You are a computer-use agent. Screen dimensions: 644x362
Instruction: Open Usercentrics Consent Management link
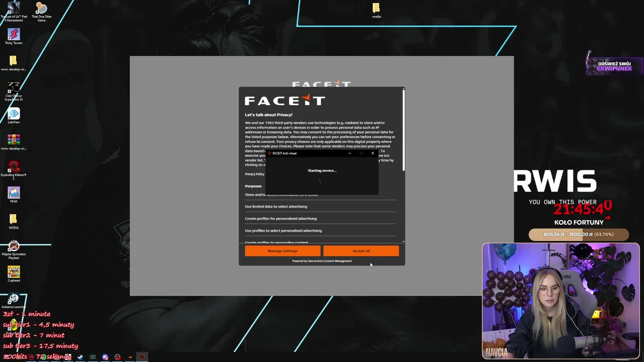pyautogui.click(x=330, y=261)
